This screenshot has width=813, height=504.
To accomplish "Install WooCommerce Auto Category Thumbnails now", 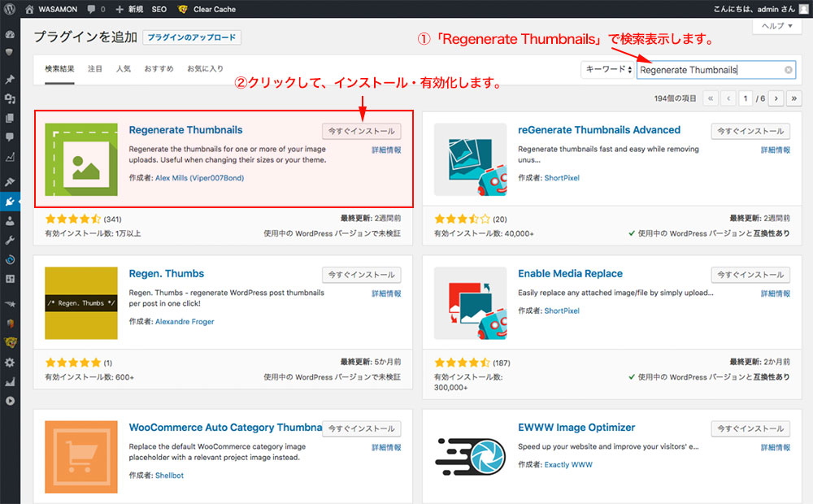I will point(362,429).
